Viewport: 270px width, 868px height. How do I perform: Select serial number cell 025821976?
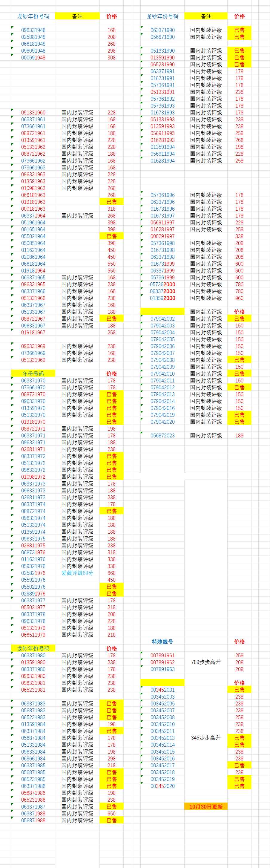[33, 573]
